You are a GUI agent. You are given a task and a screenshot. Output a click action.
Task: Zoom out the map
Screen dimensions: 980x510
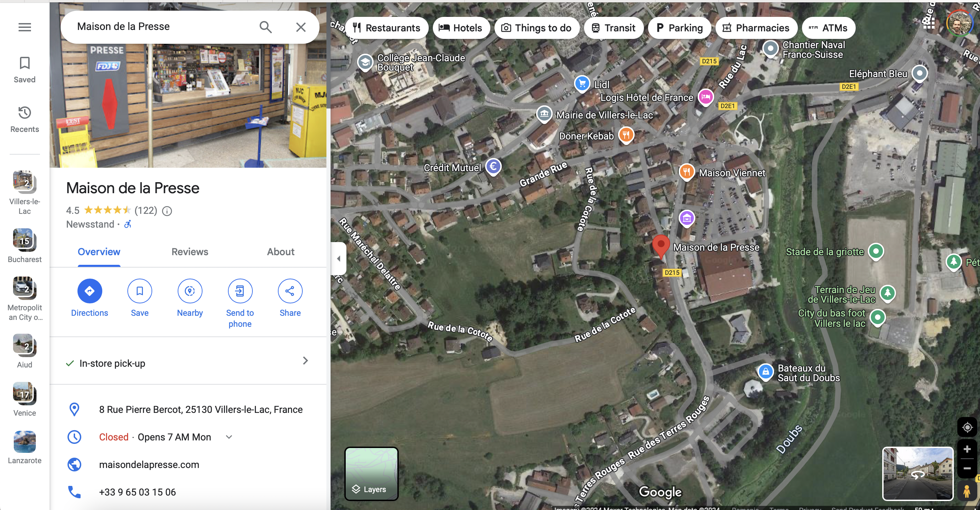(967, 468)
